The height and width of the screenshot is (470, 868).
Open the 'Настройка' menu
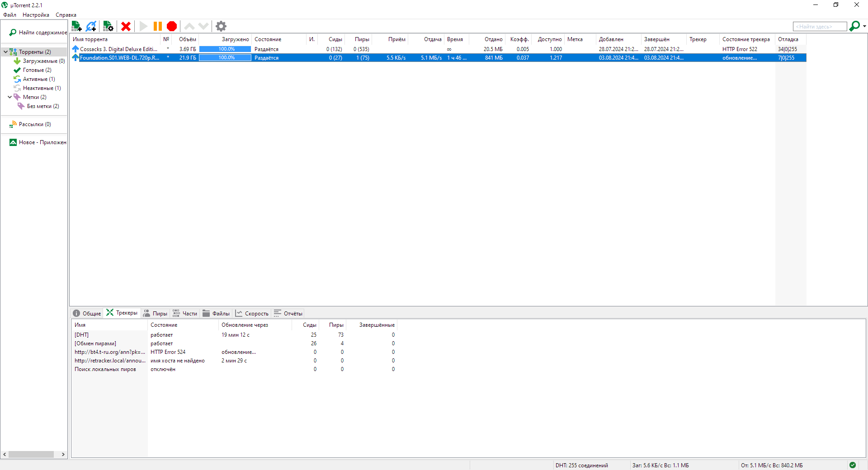point(36,15)
